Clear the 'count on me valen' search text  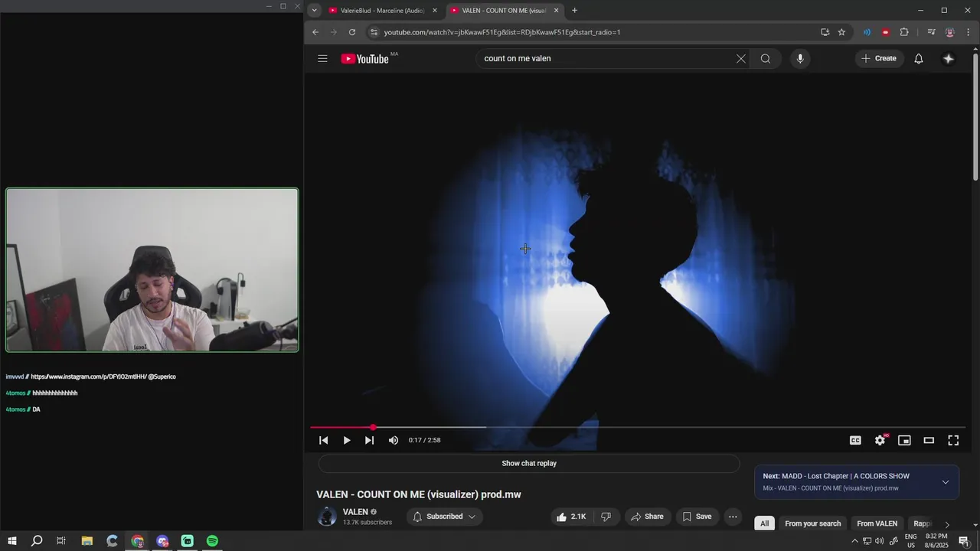tap(740, 59)
